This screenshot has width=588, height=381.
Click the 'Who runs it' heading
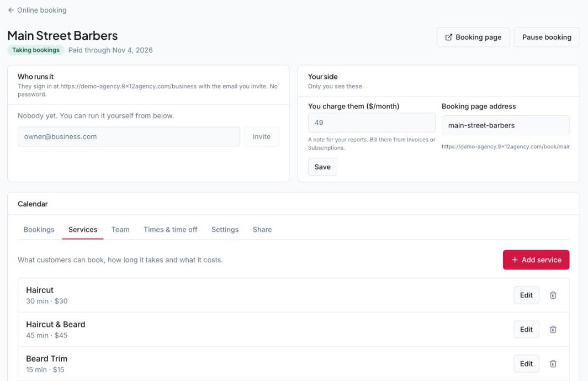point(36,77)
